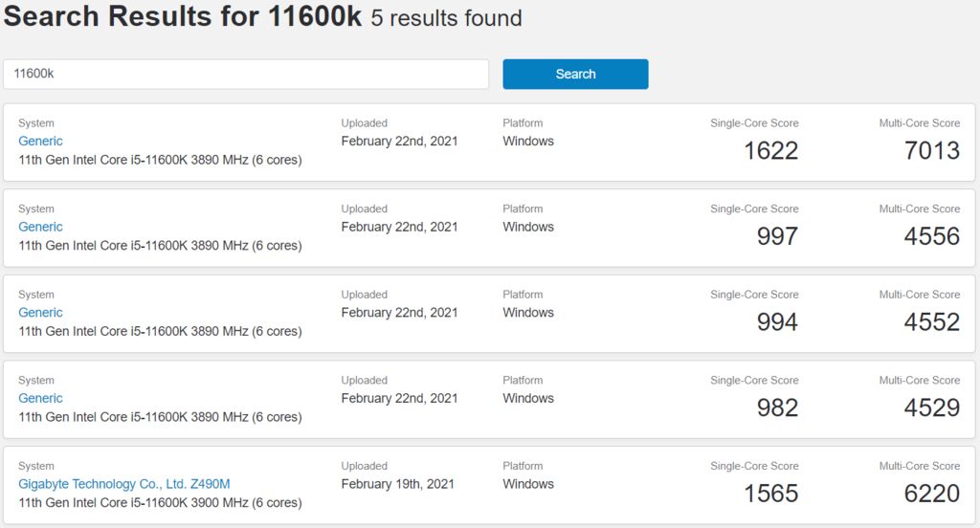Click the i5-11600K 3900 MHz processor description
Screen dimensions: 980x528
click(160, 503)
